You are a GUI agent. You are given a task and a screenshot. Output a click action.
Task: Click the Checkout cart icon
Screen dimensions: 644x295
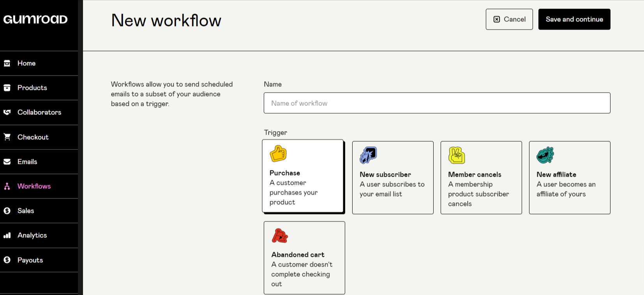tap(7, 137)
